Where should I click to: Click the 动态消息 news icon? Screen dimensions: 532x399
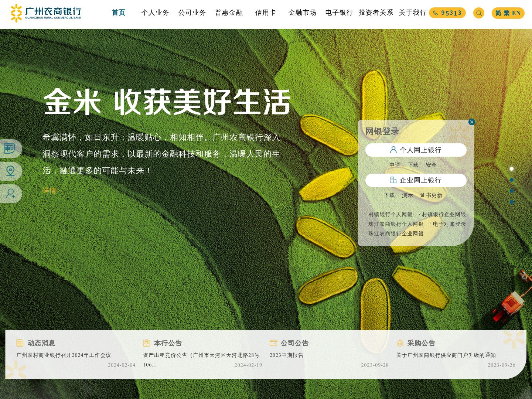[x=20, y=343]
